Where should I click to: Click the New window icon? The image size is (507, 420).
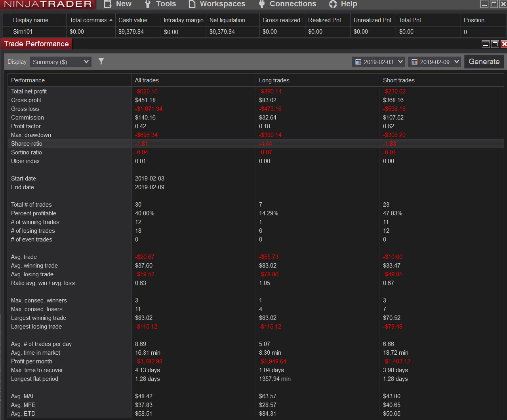tap(108, 4)
